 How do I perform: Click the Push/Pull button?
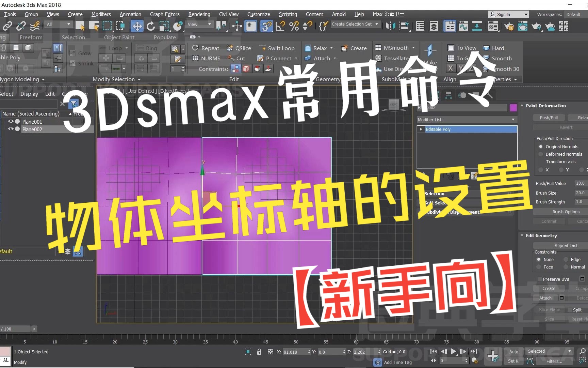[x=549, y=118]
